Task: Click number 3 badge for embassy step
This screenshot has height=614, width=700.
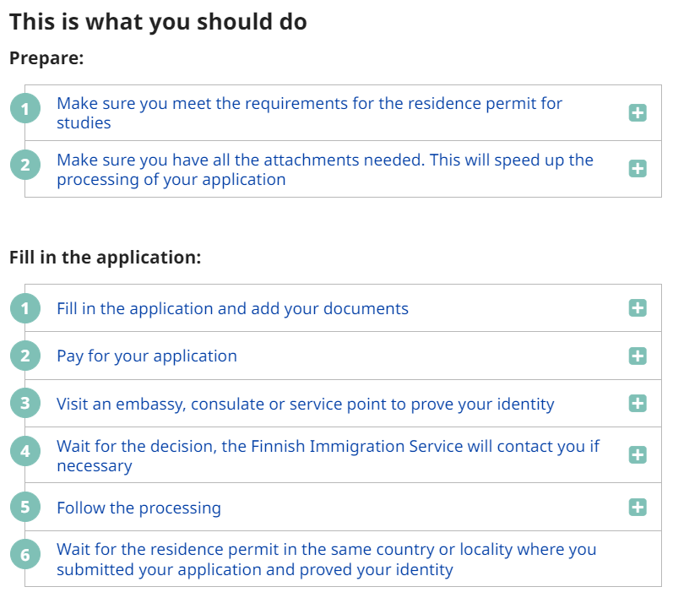Action: click(x=25, y=404)
